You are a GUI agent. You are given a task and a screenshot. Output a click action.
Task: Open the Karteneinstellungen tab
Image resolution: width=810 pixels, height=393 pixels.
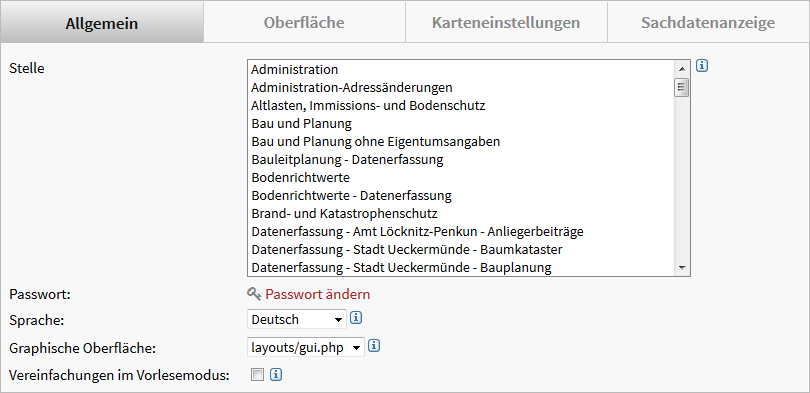click(x=506, y=23)
